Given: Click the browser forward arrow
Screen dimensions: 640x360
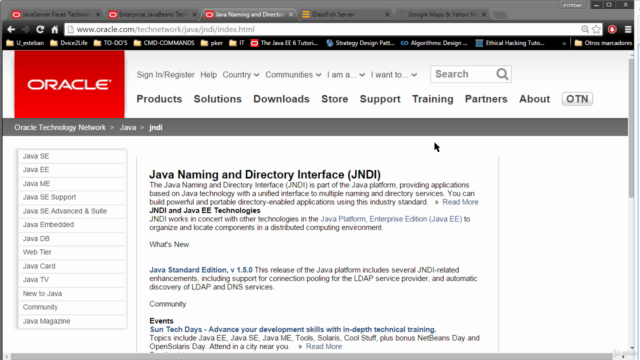Looking at the screenshot, I should point(25,29).
